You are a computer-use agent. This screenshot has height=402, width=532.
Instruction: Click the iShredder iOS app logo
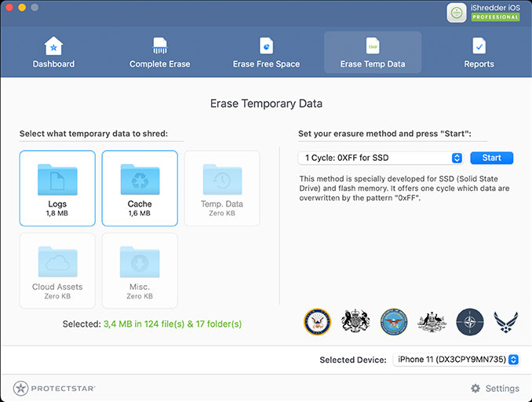pos(457,13)
